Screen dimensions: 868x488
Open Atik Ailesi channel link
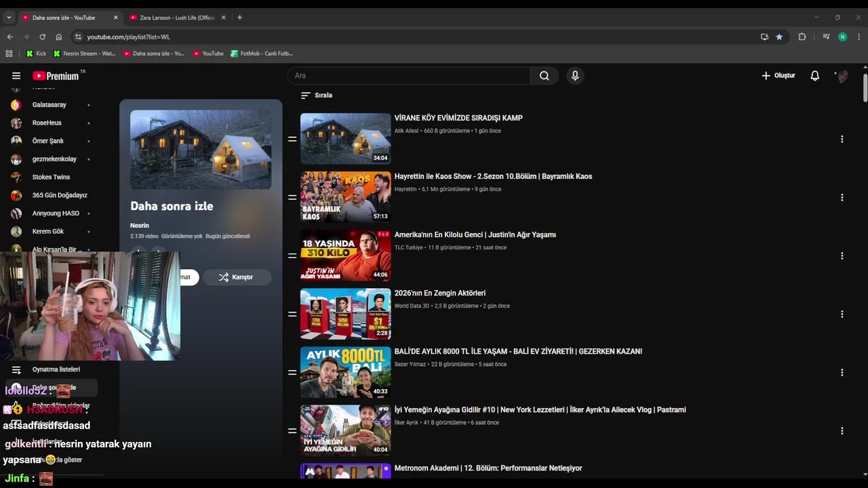(406, 131)
